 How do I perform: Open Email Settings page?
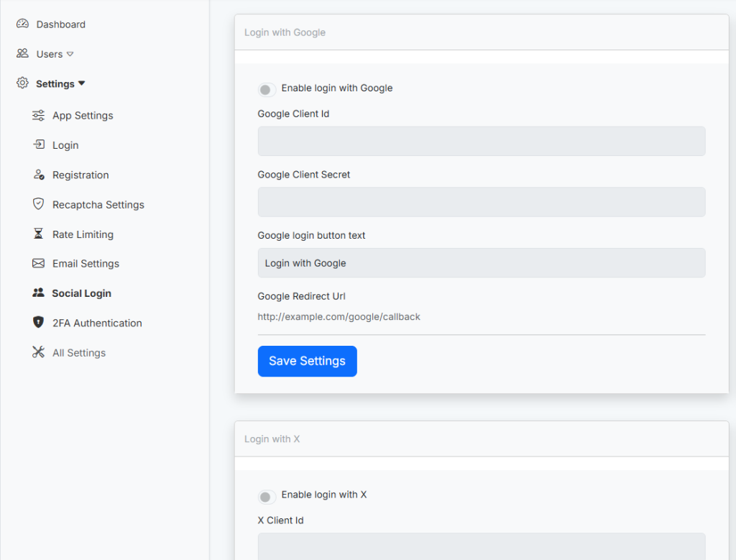pyautogui.click(x=86, y=264)
